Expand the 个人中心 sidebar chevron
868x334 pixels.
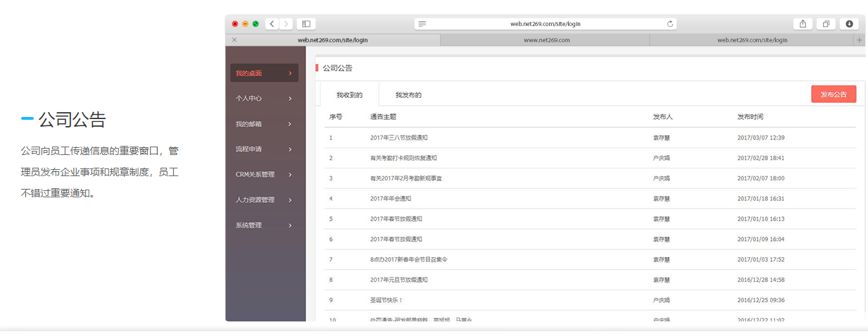[290, 99]
